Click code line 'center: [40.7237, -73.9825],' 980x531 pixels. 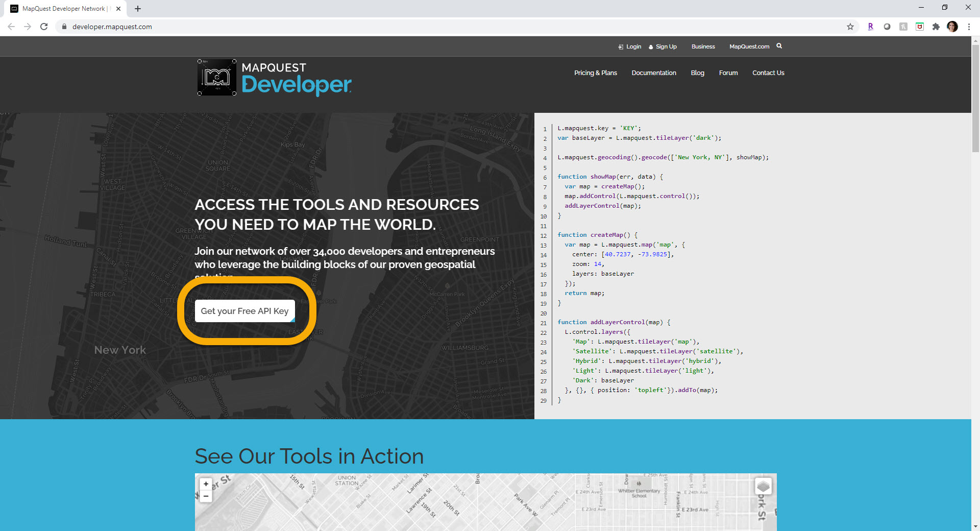click(x=623, y=254)
